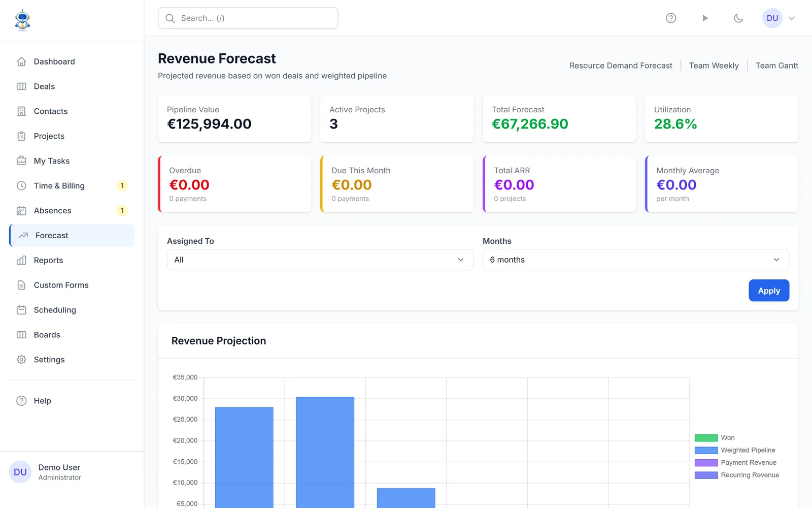Open Resource Demand Forecast link
The width and height of the screenshot is (812, 508).
pos(621,66)
